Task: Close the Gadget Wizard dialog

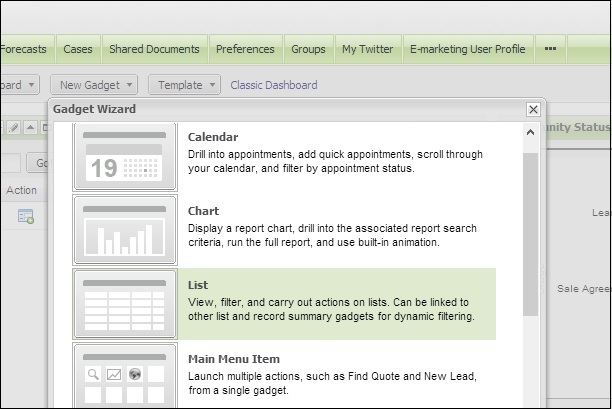Action: pyautogui.click(x=533, y=110)
